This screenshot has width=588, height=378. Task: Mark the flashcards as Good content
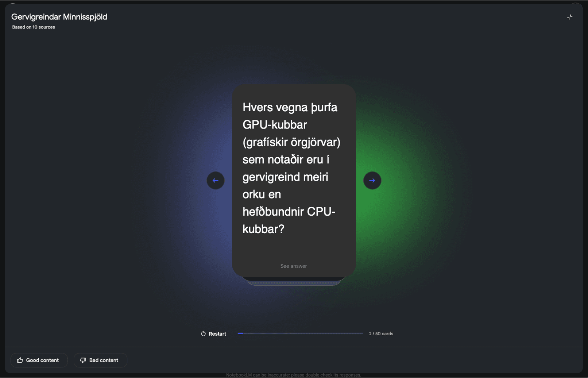click(x=39, y=360)
